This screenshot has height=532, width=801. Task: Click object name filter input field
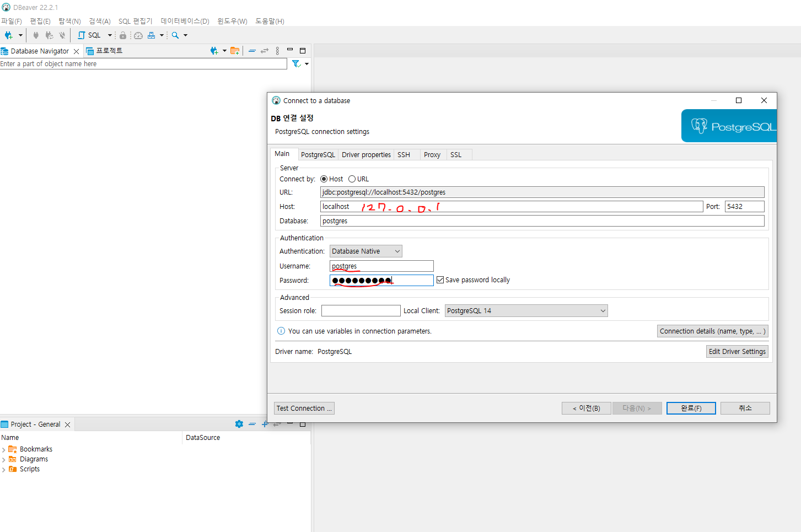coord(143,64)
